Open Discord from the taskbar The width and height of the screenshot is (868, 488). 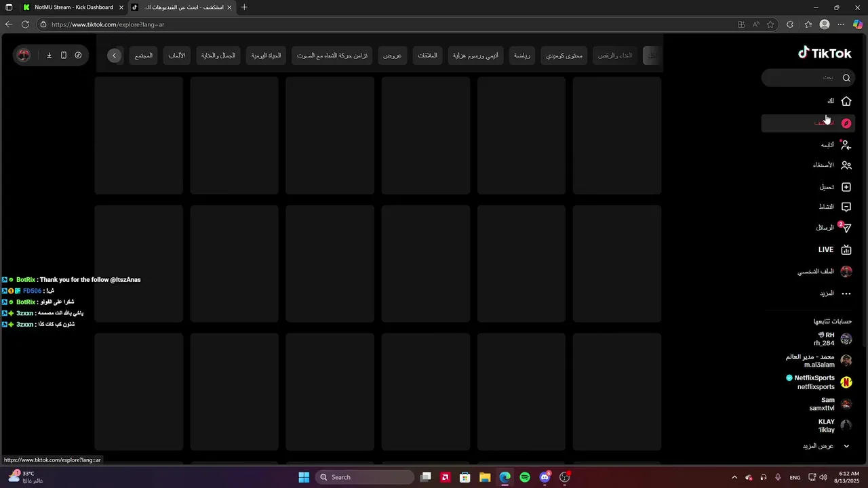coord(545,477)
